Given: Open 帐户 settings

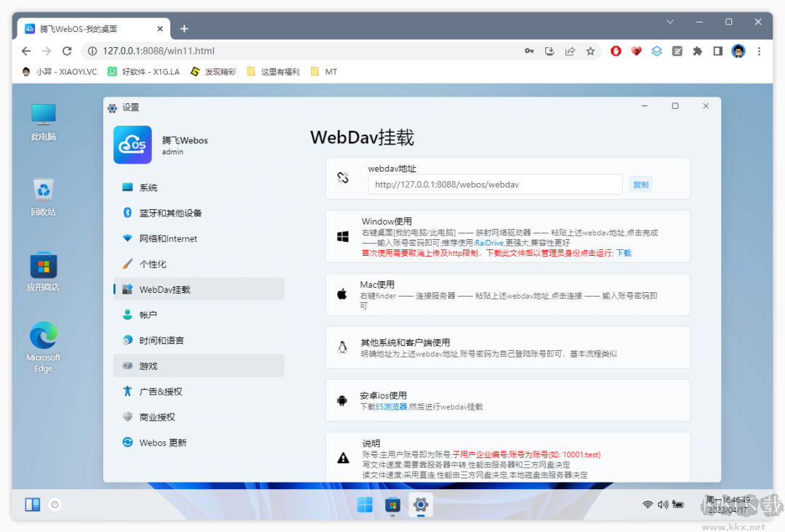Looking at the screenshot, I should (x=198, y=315).
